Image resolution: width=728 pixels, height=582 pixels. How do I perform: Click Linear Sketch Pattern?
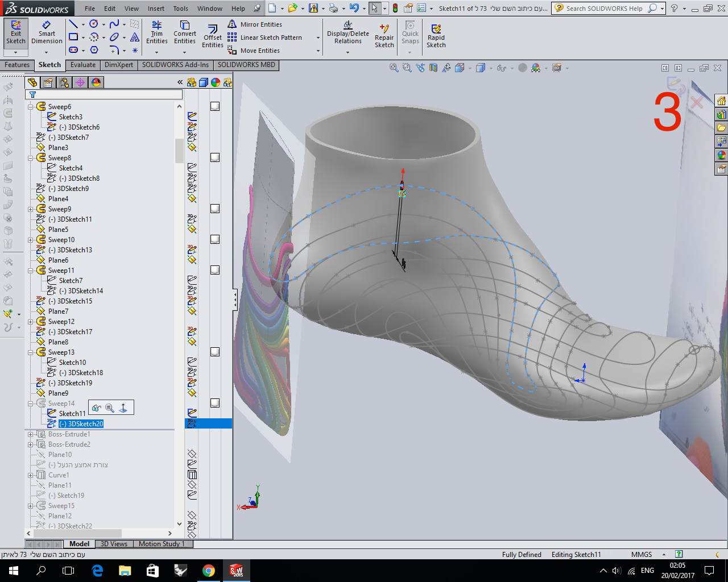coord(265,38)
